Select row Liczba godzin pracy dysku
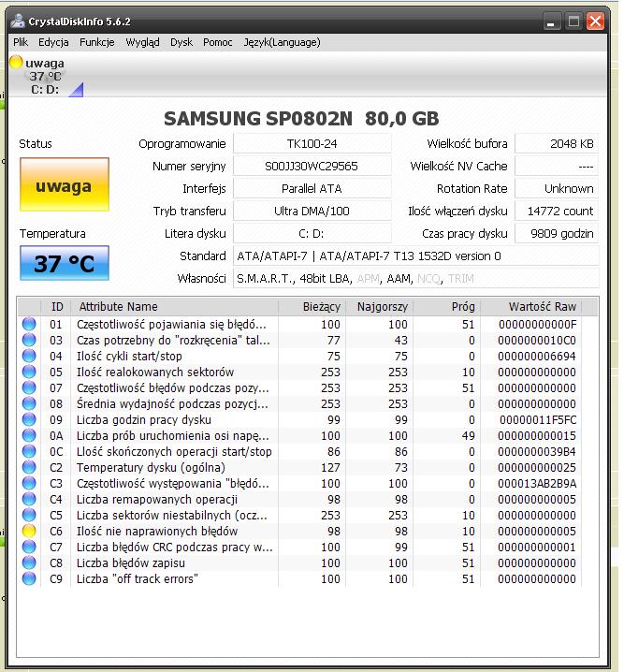The width and height of the screenshot is (624, 672). tap(299, 419)
